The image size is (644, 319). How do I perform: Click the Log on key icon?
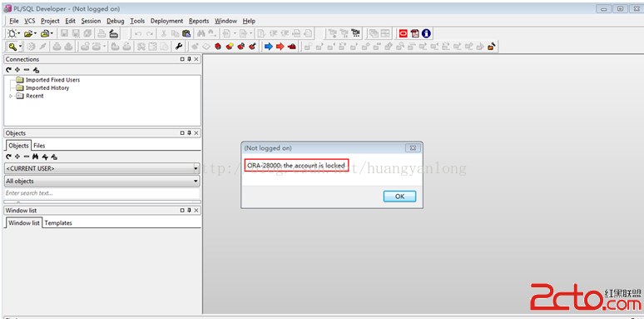point(12,47)
